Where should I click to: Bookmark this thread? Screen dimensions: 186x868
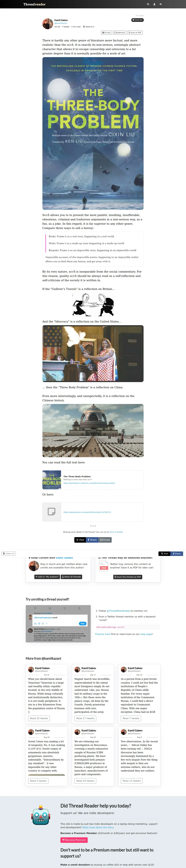click(120, 33)
